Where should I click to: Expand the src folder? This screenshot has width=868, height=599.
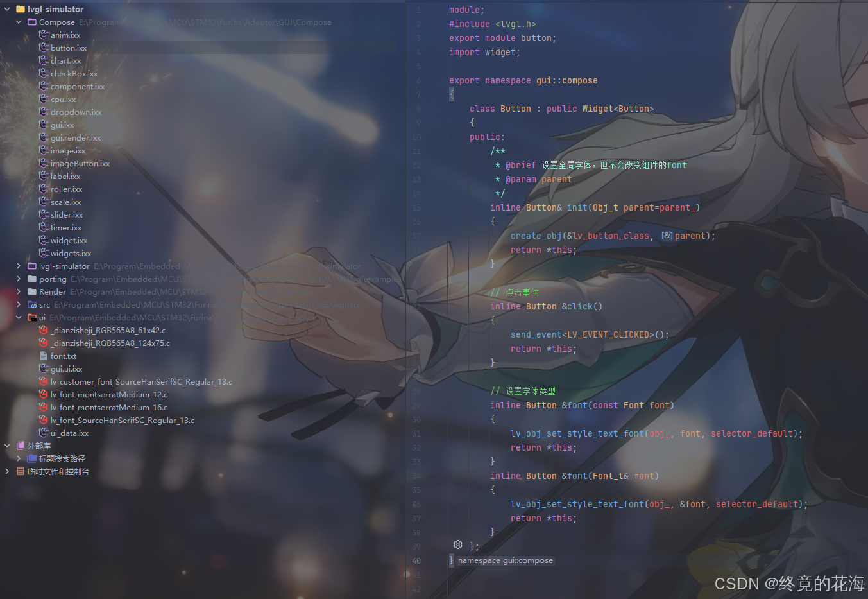click(x=19, y=304)
